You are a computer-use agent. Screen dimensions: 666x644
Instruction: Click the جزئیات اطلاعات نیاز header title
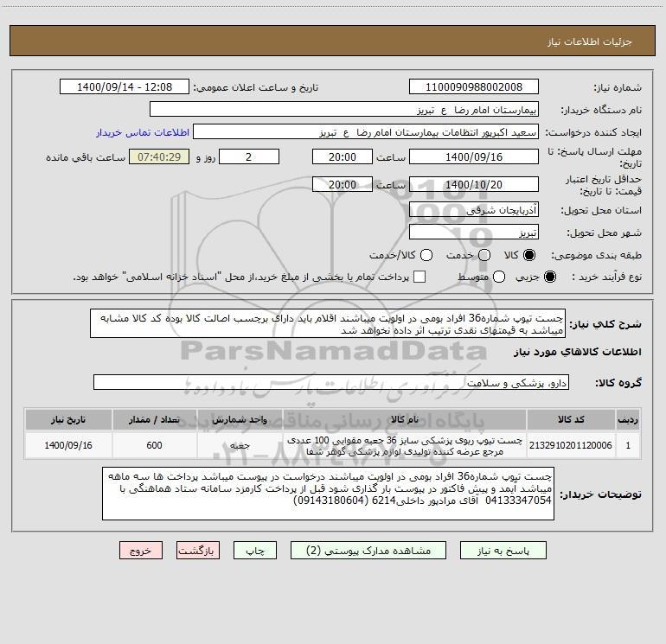click(590, 41)
